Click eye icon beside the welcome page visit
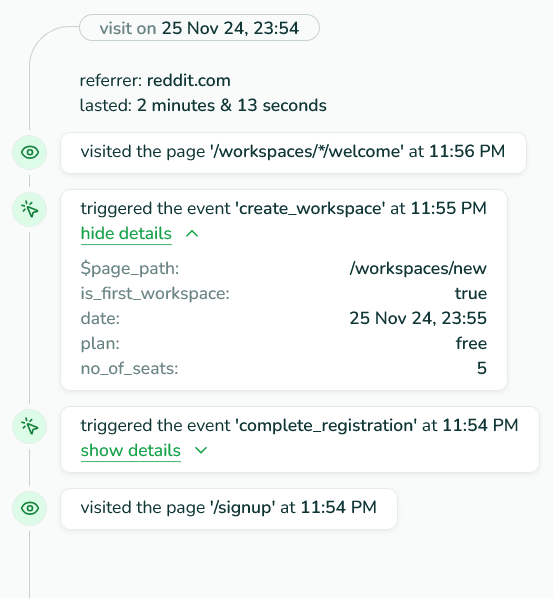 pos(30,153)
